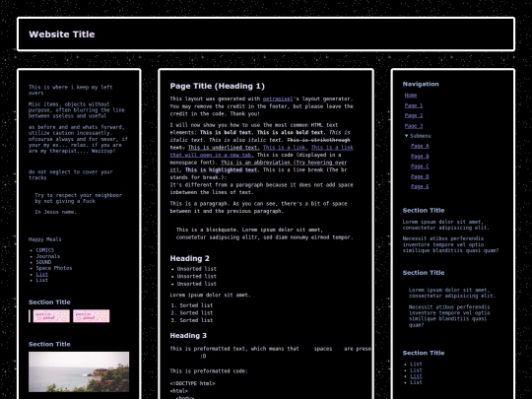Collapse the Submenu disclosure triangle
The height and width of the screenshot is (399, 532).
[x=407, y=136]
